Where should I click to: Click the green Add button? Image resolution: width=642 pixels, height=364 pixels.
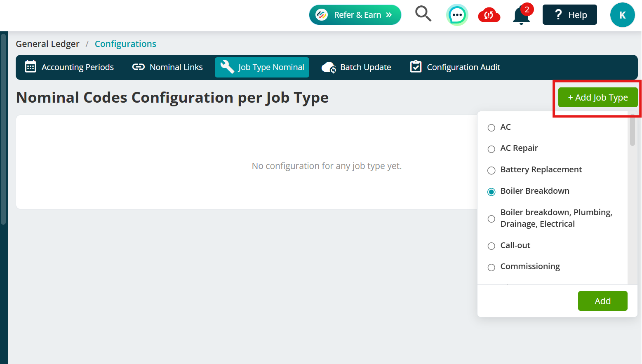point(602,301)
